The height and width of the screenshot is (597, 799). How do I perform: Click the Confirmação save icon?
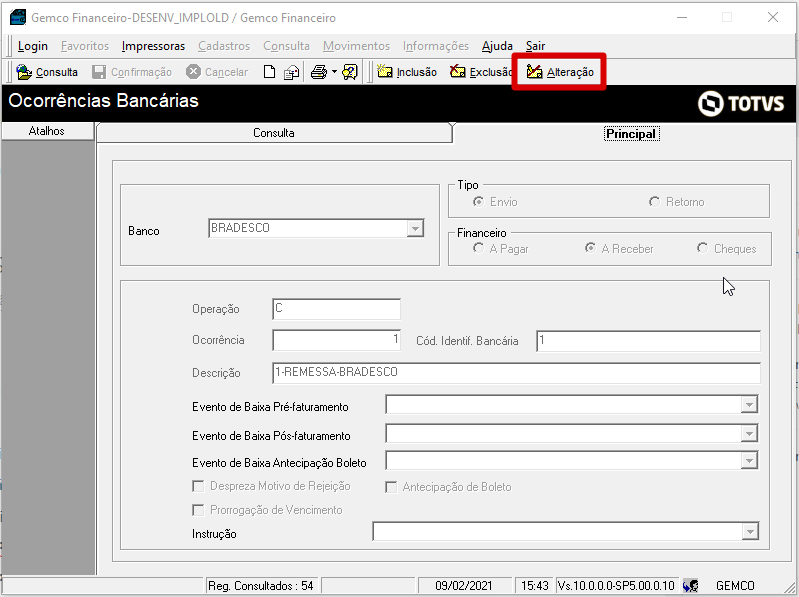[x=99, y=72]
